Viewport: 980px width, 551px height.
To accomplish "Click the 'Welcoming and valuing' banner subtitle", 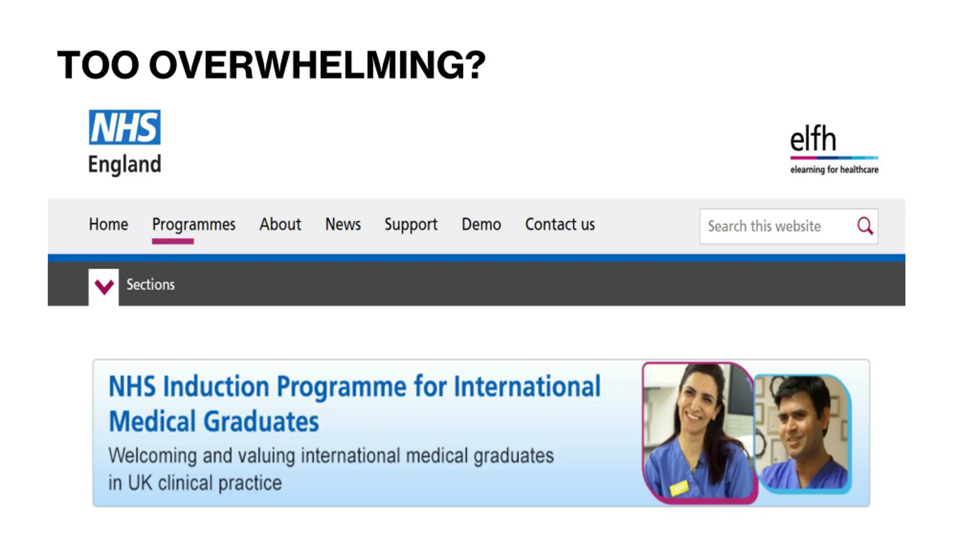I will [331, 469].
